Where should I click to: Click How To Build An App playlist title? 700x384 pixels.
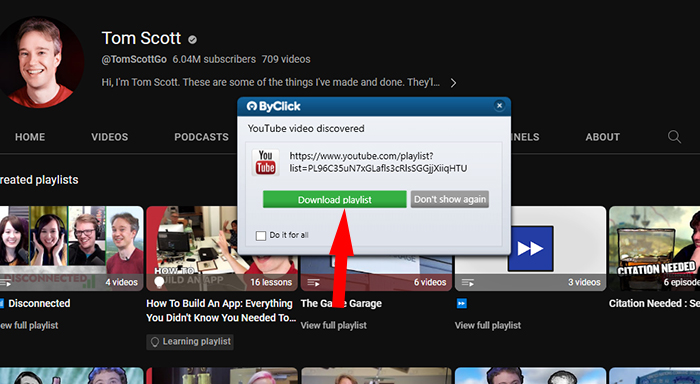click(221, 311)
